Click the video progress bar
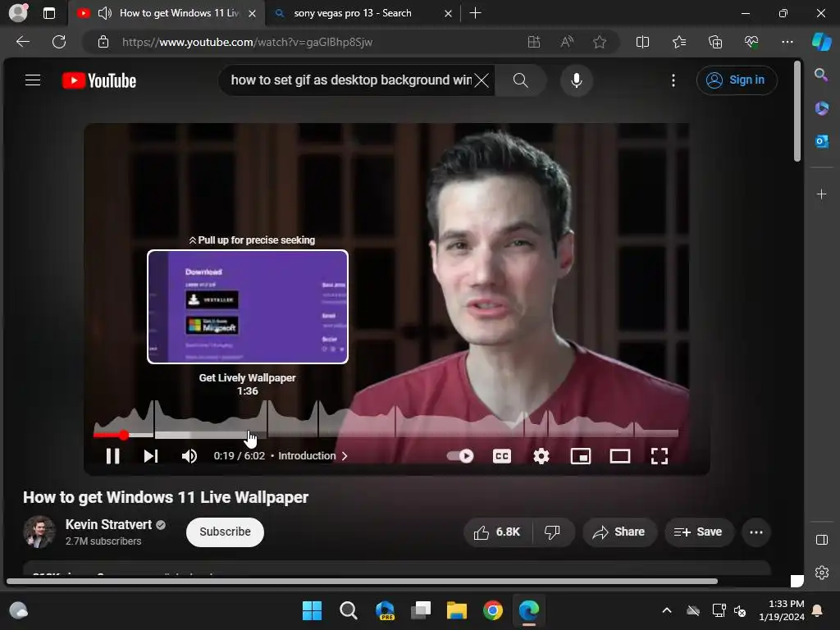The width and height of the screenshot is (840, 630). coord(386,435)
